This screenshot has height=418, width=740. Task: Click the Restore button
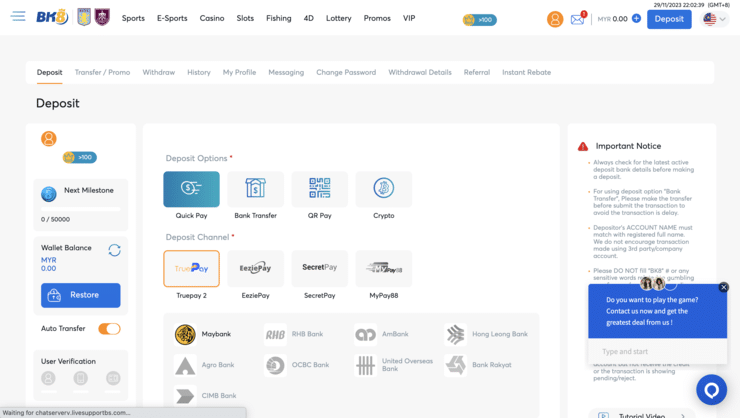tap(81, 295)
